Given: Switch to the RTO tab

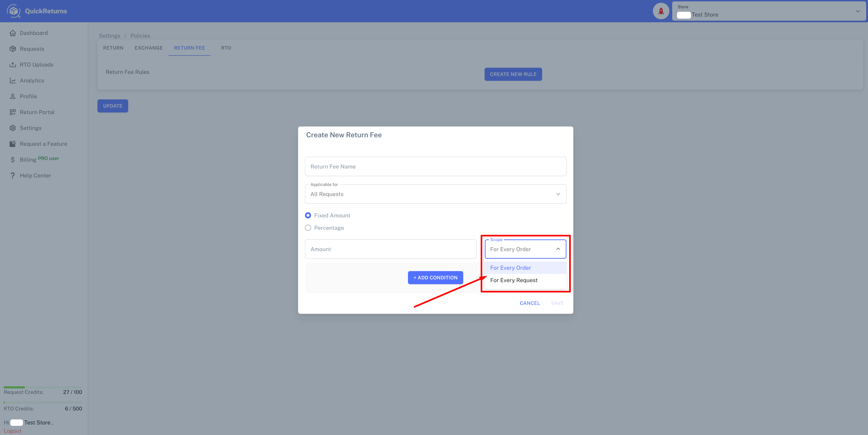Looking at the screenshot, I should [x=226, y=48].
